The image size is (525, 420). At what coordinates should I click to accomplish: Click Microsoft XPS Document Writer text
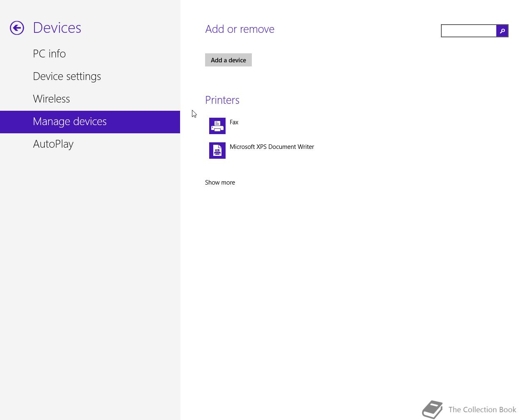pos(272,147)
